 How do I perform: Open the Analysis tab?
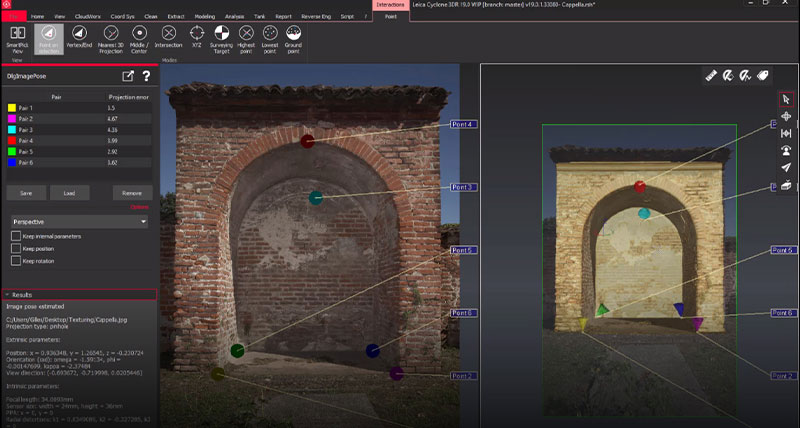coord(235,16)
